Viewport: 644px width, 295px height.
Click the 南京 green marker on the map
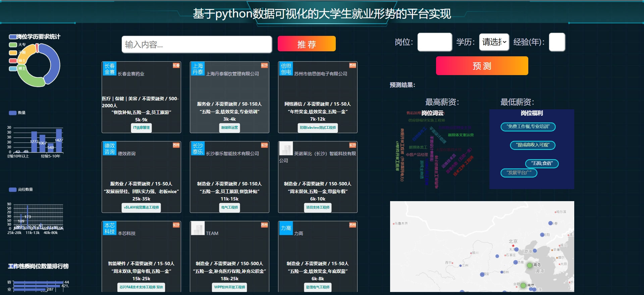tap(523, 286)
